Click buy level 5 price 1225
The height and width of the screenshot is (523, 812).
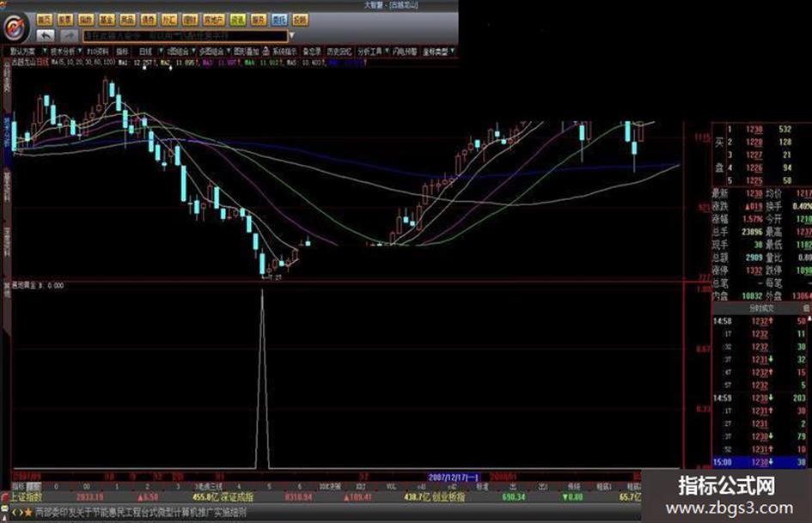[x=754, y=180]
